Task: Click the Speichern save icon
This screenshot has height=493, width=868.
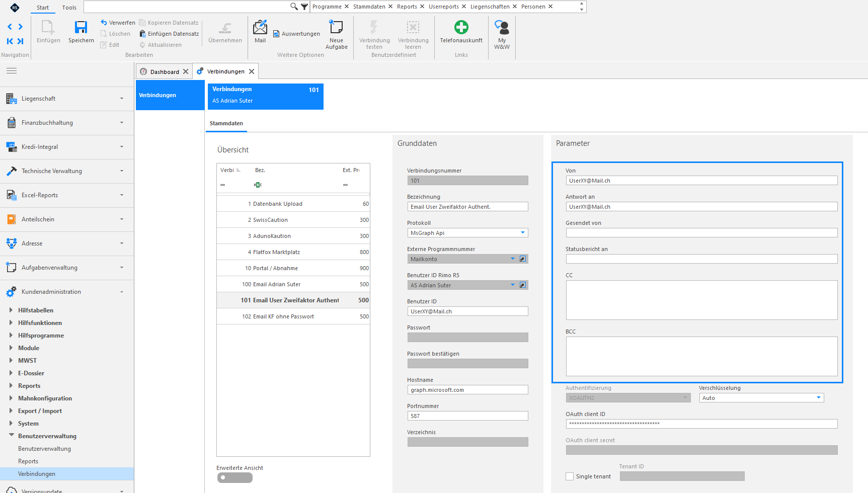Action: (81, 27)
